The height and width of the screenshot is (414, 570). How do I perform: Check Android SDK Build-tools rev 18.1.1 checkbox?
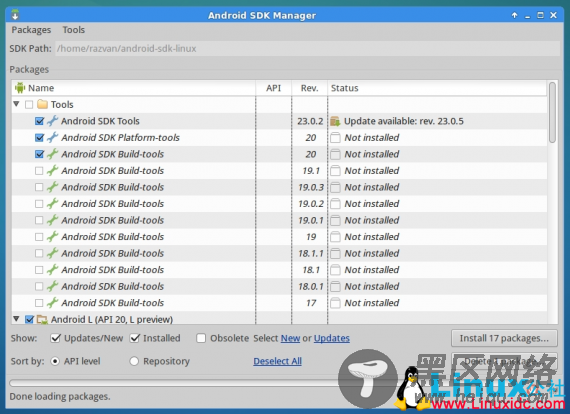(39, 253)
